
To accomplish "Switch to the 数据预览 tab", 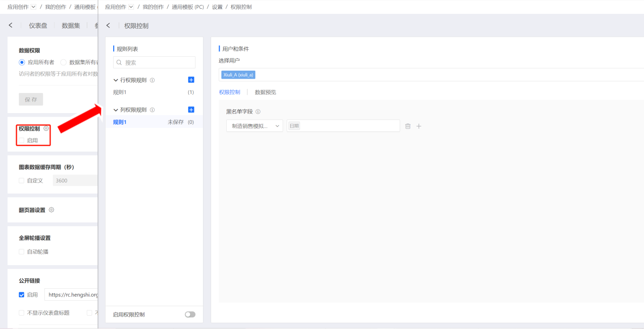I will 265,93.
